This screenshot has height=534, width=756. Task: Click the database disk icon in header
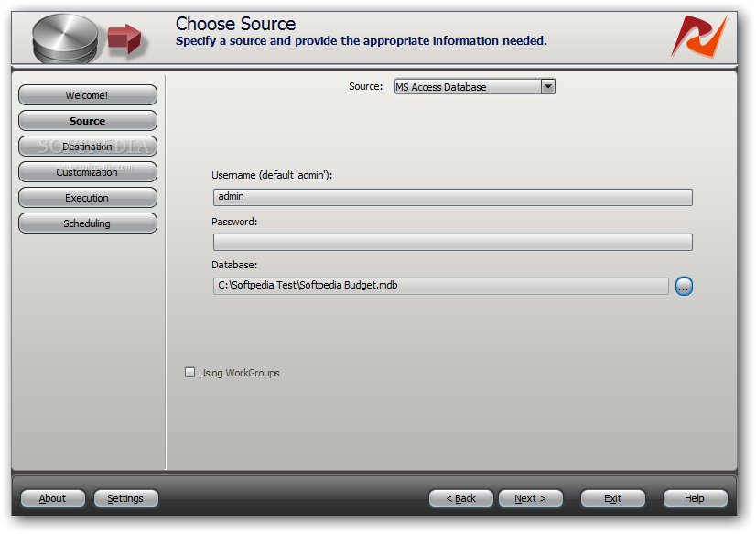[66, 38]
